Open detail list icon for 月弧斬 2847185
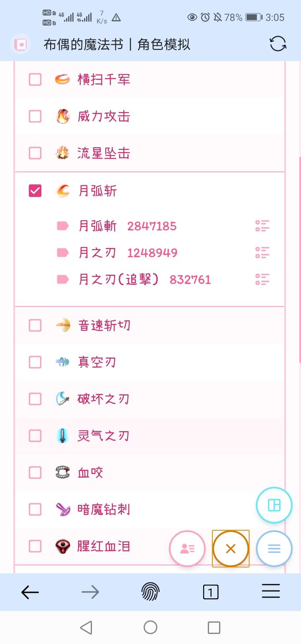The height and width of the screenshot is (644, 301). [x=262, y=226]
